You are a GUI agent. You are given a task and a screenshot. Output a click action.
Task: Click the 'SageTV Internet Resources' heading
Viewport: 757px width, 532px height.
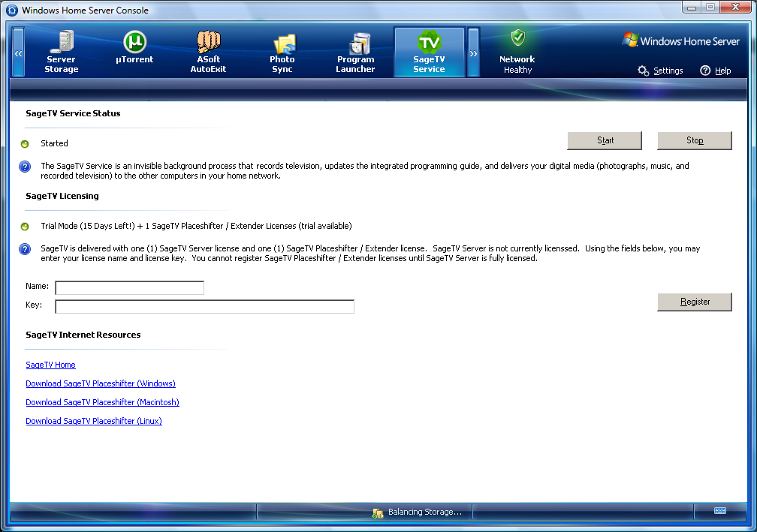[x=83, y=335]
